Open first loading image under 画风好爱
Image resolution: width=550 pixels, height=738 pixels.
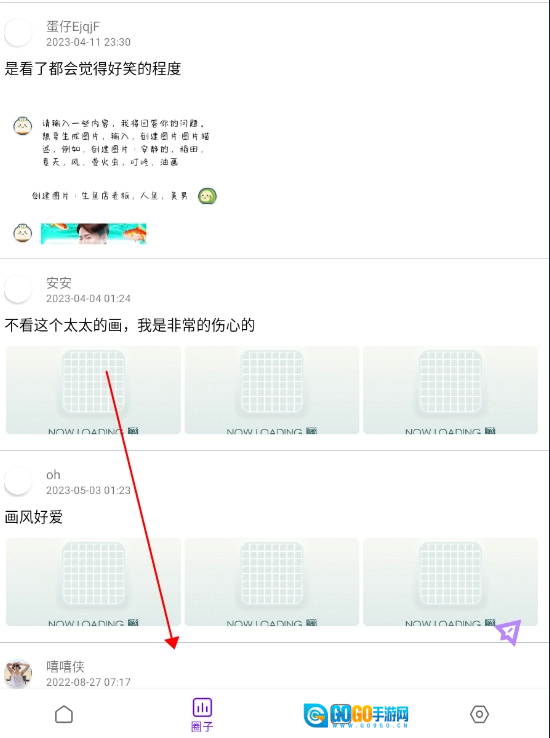coord(93,582)
